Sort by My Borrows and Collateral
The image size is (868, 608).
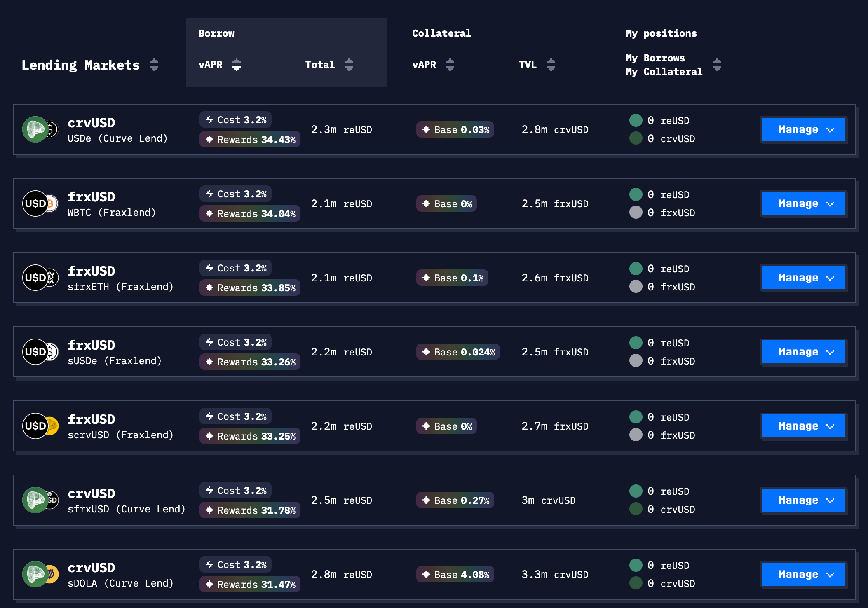point(717,65)
